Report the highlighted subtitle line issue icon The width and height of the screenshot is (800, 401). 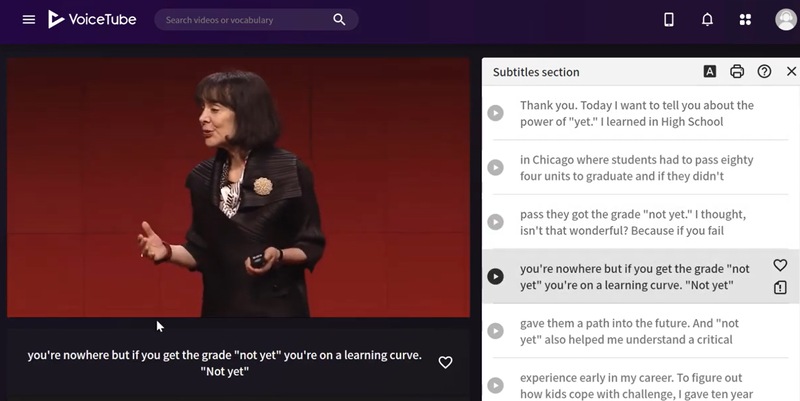780,287
